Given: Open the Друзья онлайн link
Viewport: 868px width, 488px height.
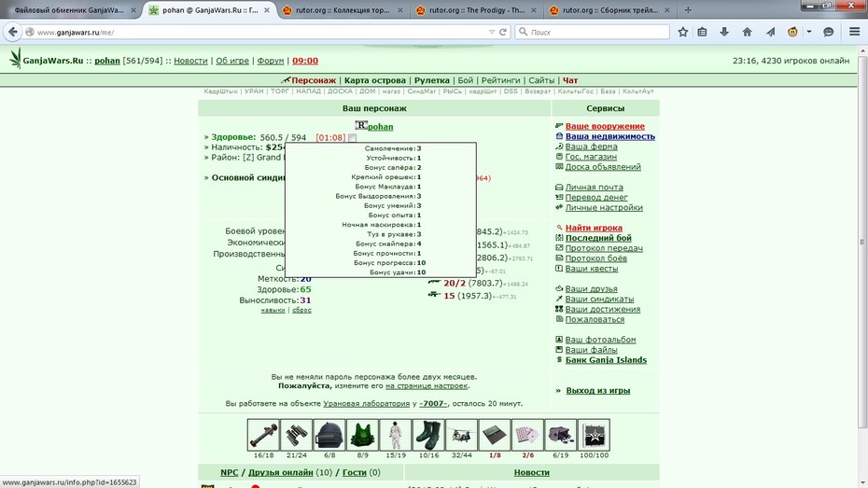Looking at the screenshot, I should (280, 472).
